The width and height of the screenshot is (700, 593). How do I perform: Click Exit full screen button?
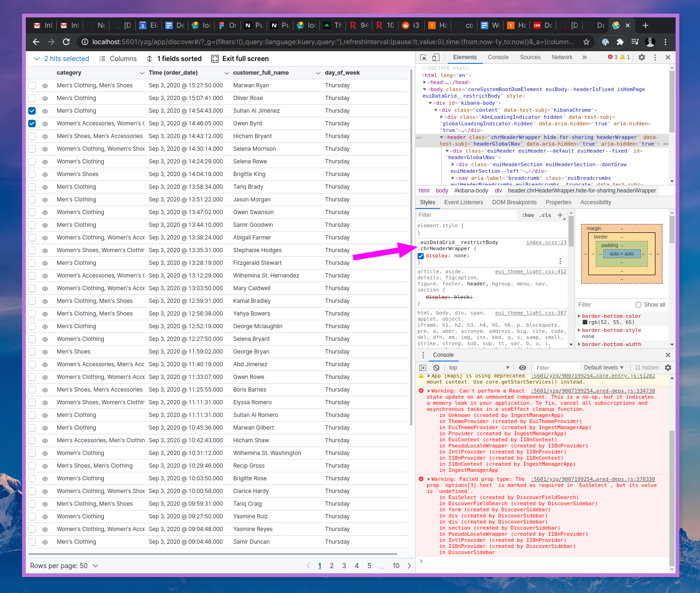click(x=240, y=59)
